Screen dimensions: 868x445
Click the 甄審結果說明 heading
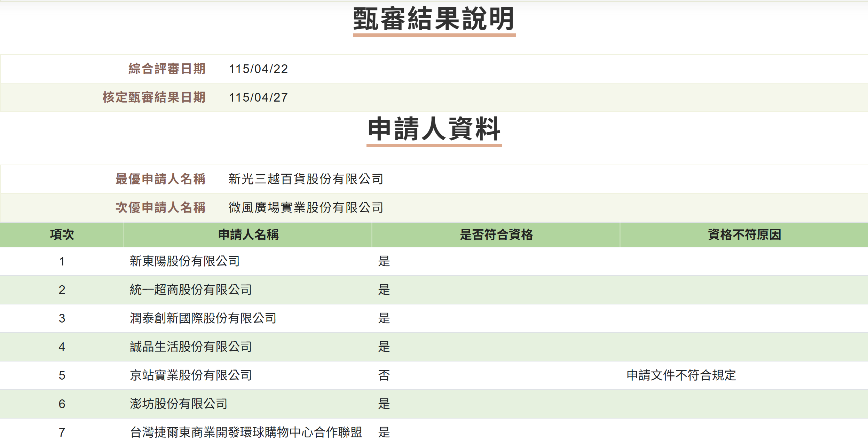(x=434, y=19)
